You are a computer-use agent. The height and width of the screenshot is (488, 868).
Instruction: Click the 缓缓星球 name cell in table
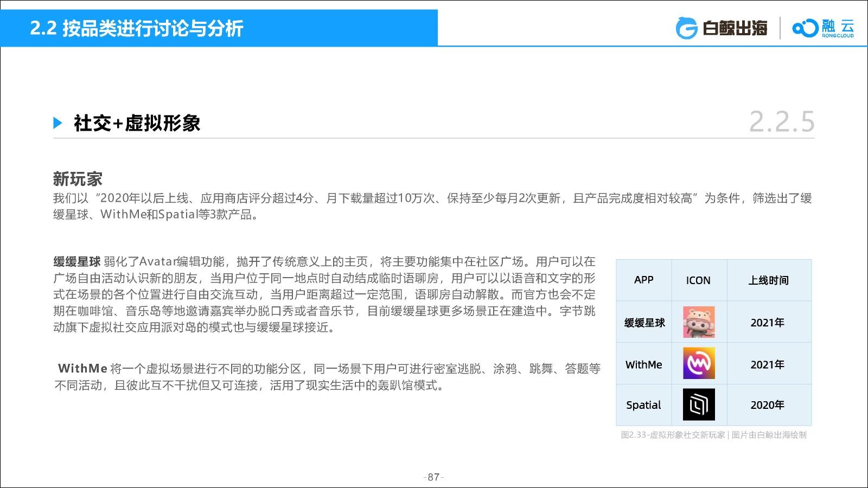click(x=644, y=323)
